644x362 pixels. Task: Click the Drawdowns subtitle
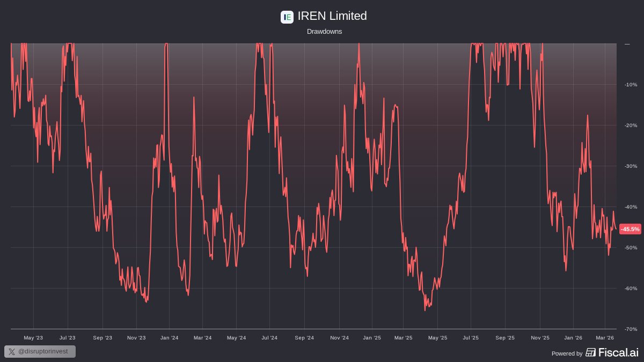(x=324, y=32)
